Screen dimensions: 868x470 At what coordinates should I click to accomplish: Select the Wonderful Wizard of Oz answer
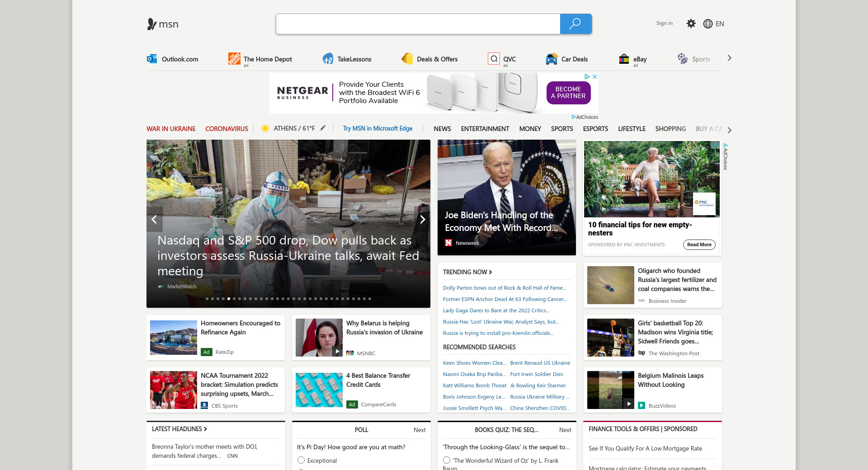[447, 460]
